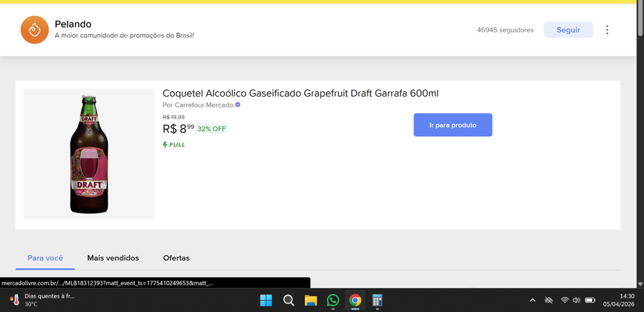Click the scrollbar down arrow

coord(640,284)
